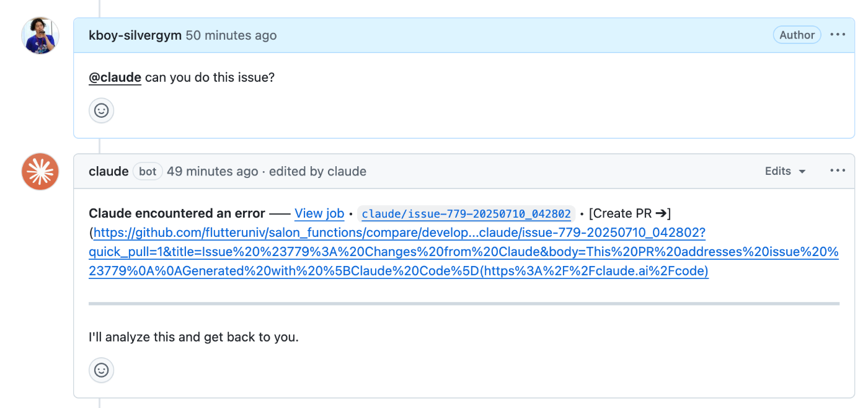This screenshot has width=868, height=408.
Task: Open the claude/issue-779-20250710_042802 branch link
Action: [x=466, y=214]
